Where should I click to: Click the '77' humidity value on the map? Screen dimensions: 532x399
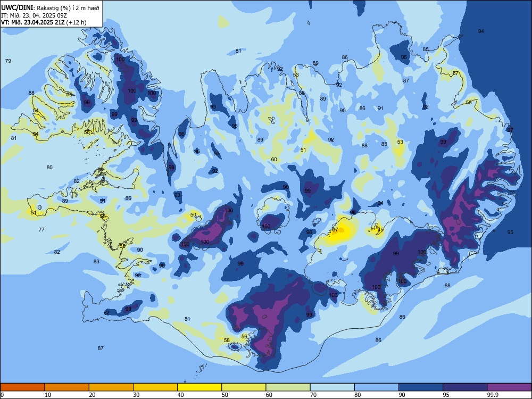click(41, 230)
